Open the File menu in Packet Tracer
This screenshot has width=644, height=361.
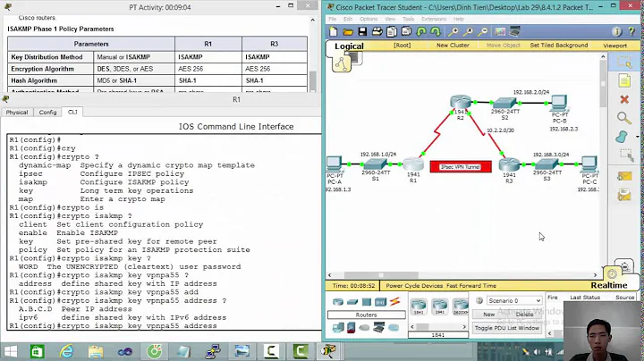point(332,19)
